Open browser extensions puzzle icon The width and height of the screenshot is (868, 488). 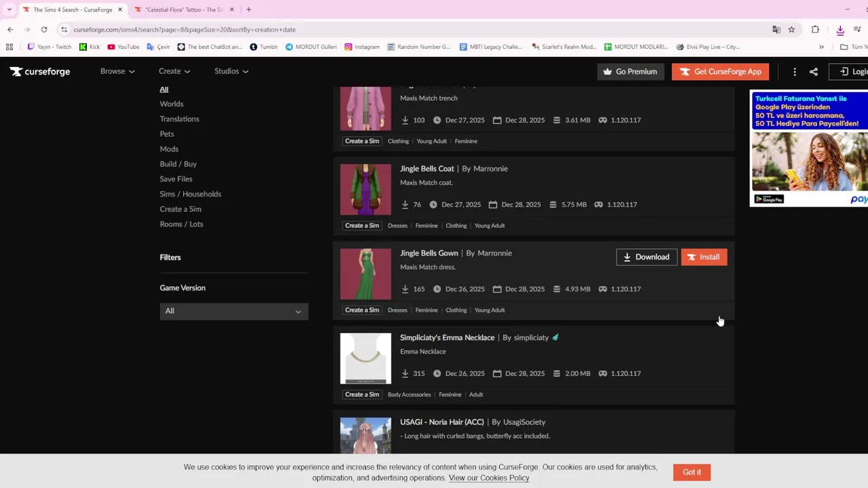(x=815, y=30)
